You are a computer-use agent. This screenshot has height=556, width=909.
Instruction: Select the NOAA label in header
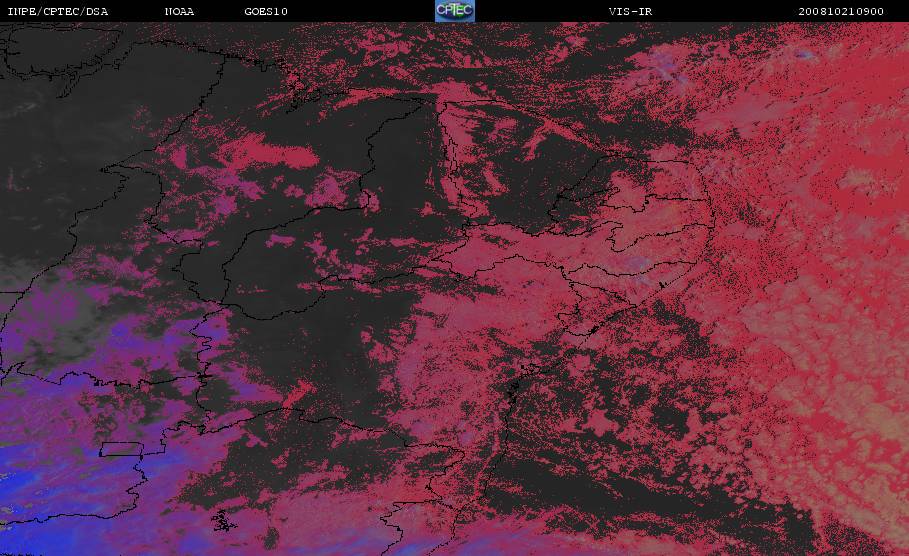179,12
